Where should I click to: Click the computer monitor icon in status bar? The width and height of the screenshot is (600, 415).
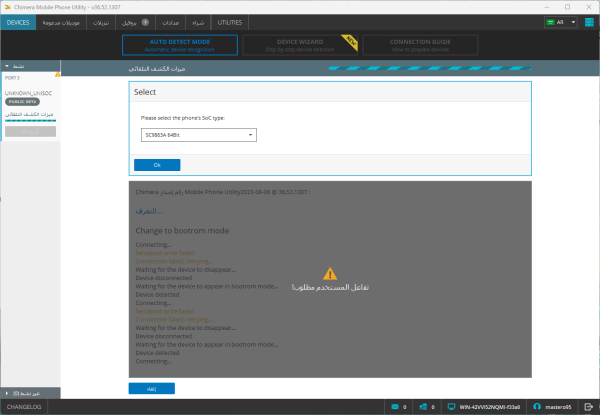click(451, 407)
